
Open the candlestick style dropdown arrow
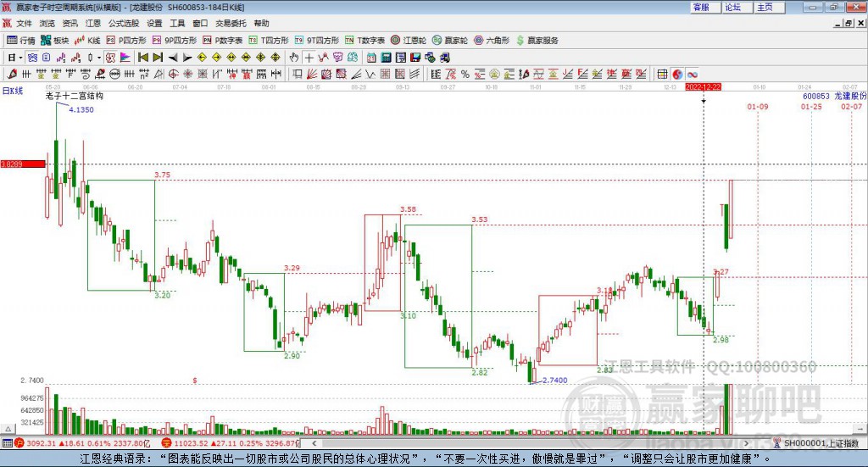tap(99, 58)
